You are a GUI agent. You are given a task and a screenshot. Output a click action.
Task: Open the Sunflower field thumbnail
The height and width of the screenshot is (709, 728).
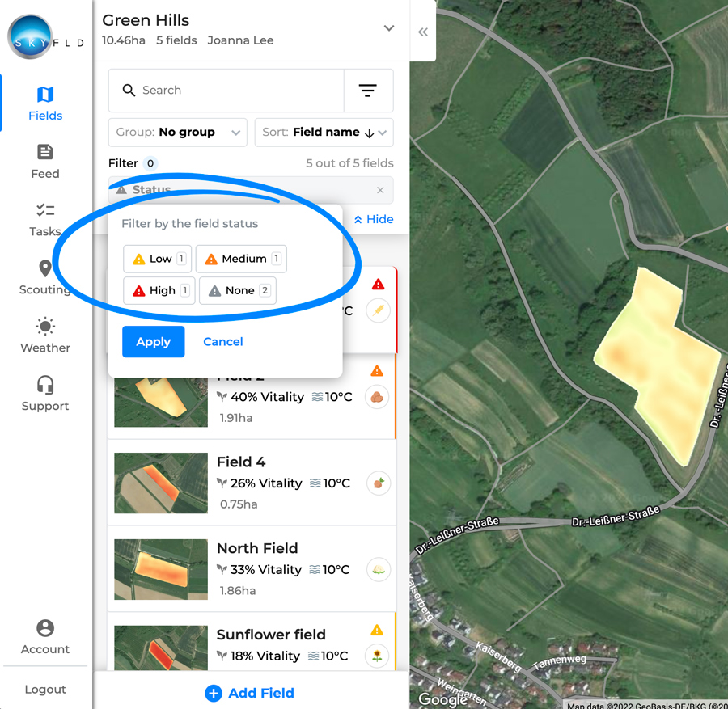click(161, 648)
